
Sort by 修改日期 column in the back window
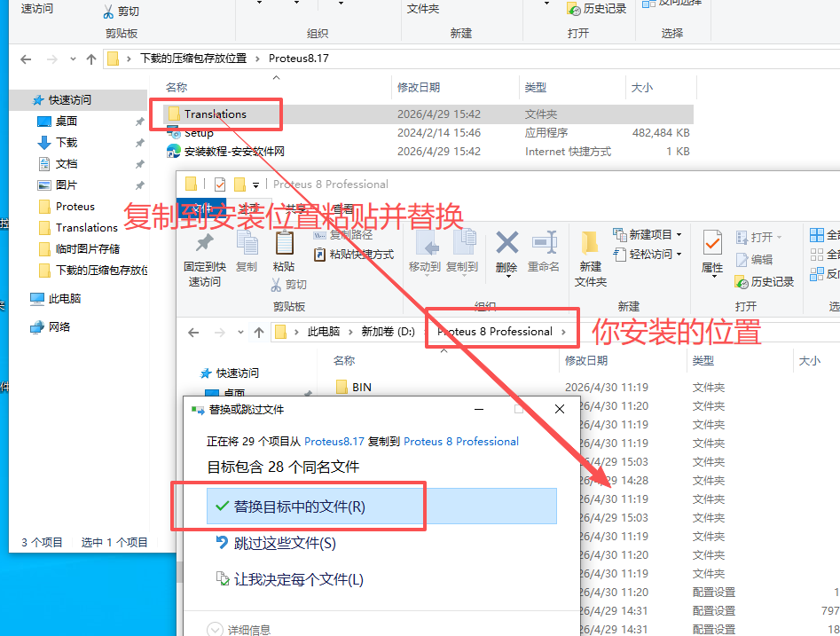click(x=419, y=87)
